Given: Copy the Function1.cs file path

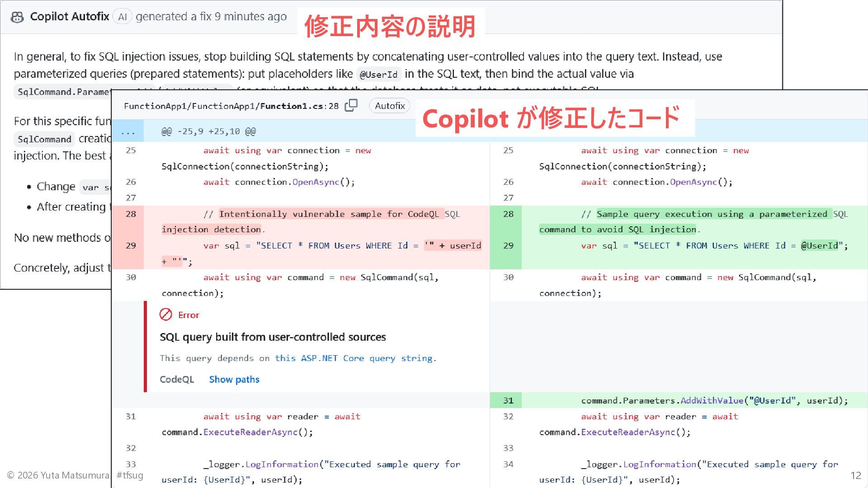Looking at the screenshot, I should 351,105.
